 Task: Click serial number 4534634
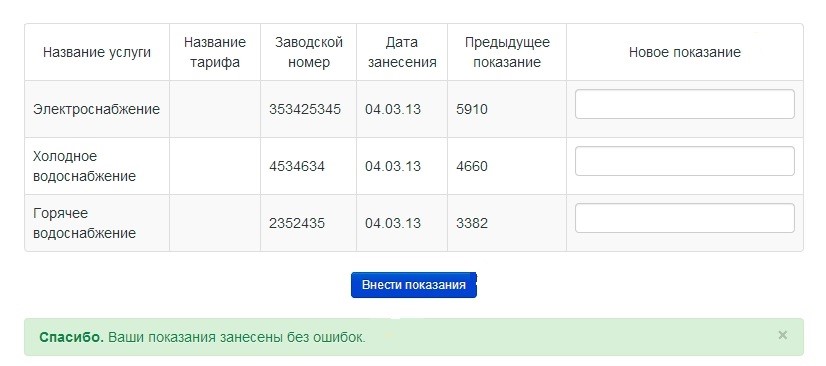[x=297, y=166]
